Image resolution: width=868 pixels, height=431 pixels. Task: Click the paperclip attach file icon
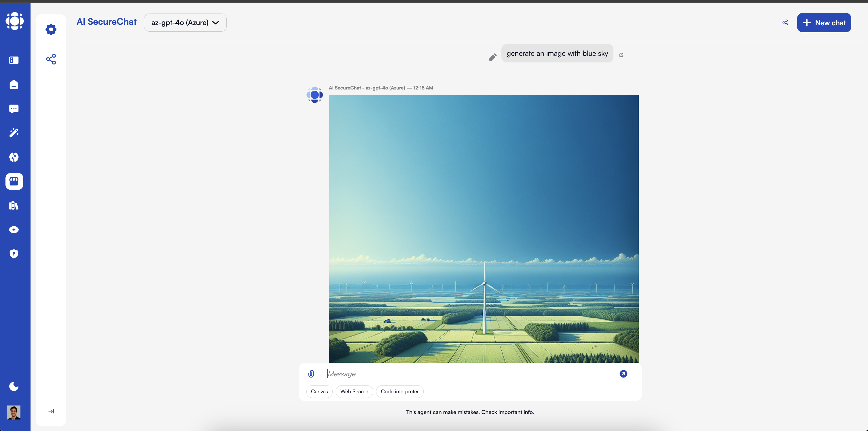[x=311, y=374]
